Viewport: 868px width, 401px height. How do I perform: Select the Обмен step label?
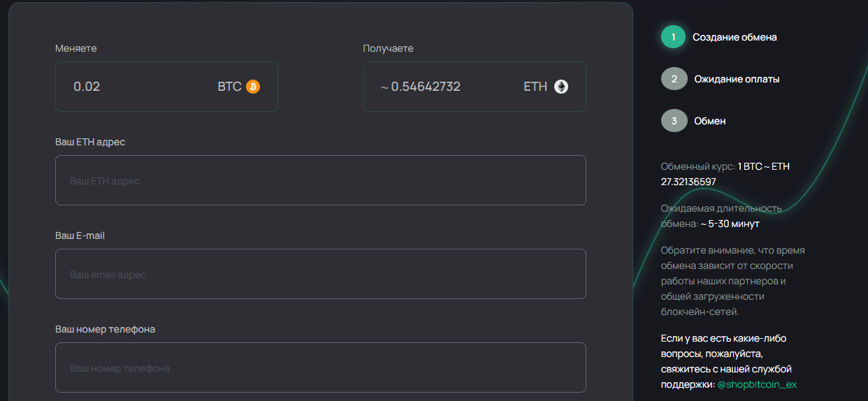[710, 121]
